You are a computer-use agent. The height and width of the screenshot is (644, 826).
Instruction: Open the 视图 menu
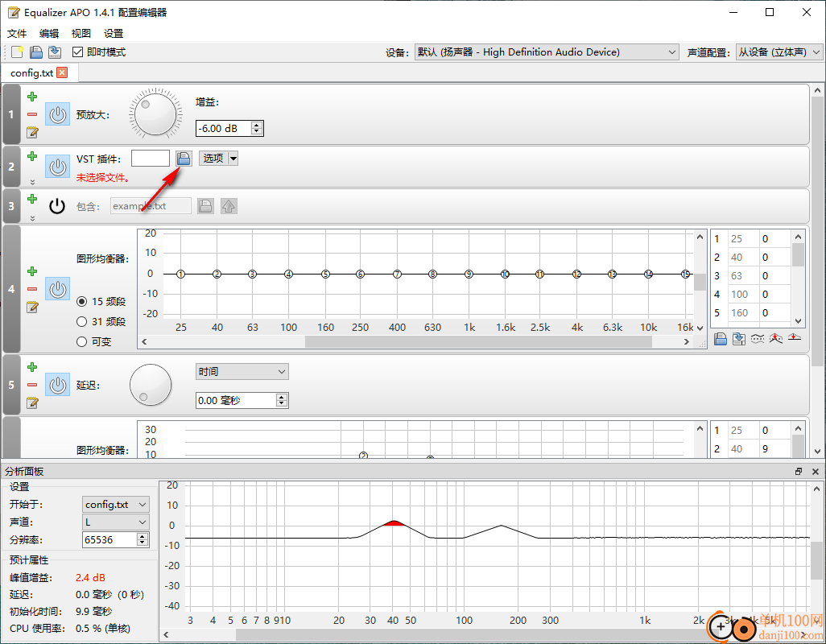[81, 34]
